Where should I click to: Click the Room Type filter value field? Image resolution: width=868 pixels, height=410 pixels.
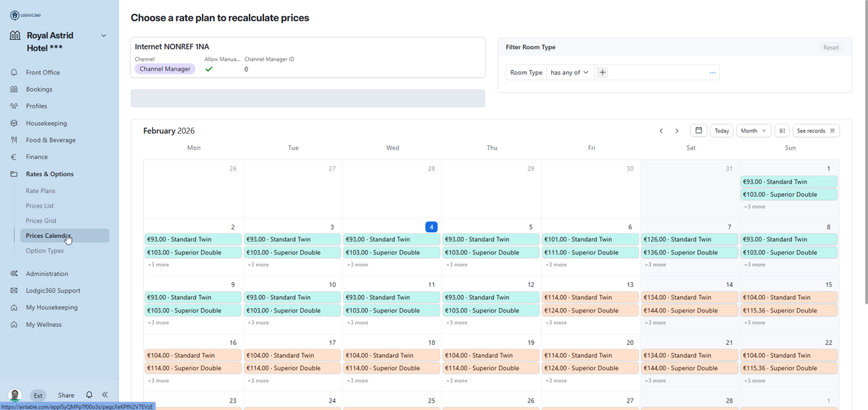coord(658,72)
